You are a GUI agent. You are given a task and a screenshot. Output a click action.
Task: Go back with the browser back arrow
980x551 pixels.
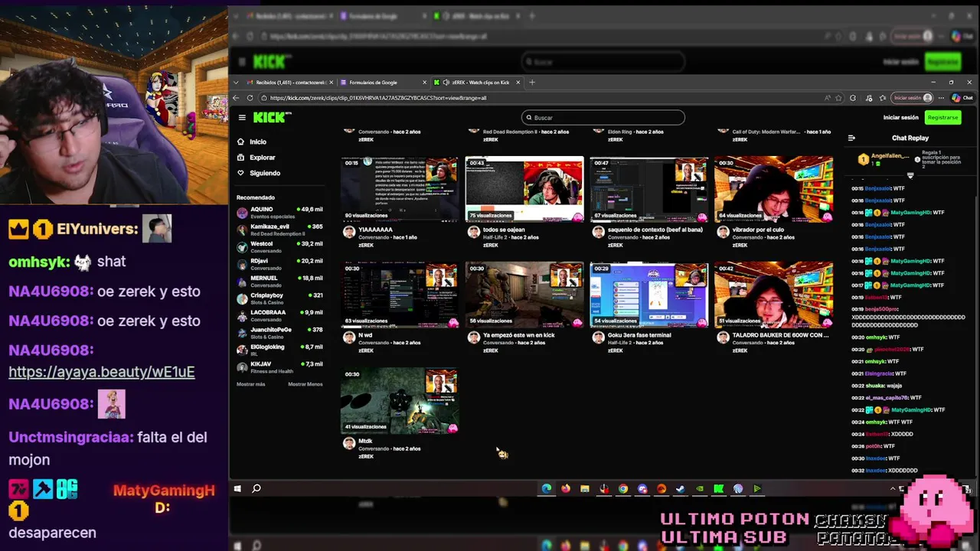236,98
